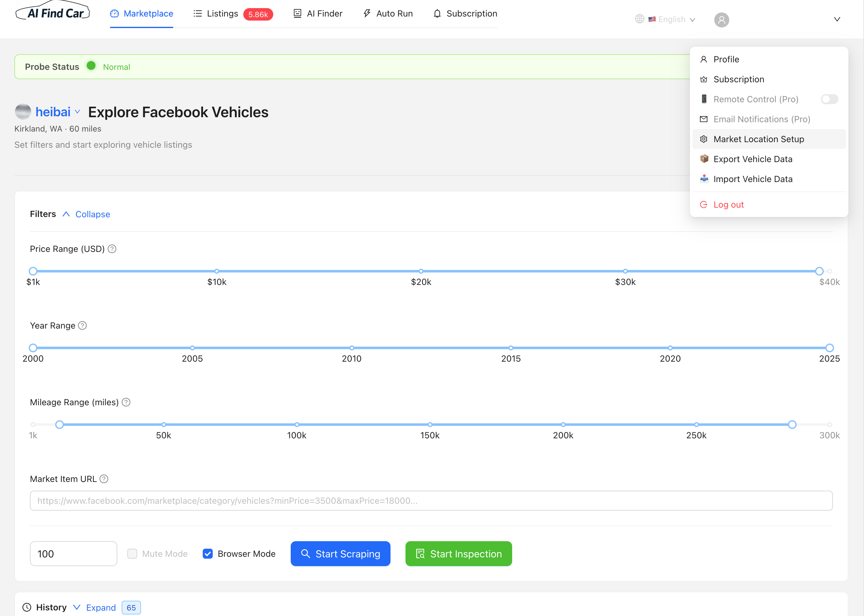Go to the AI Finder tab

(318, 14)
